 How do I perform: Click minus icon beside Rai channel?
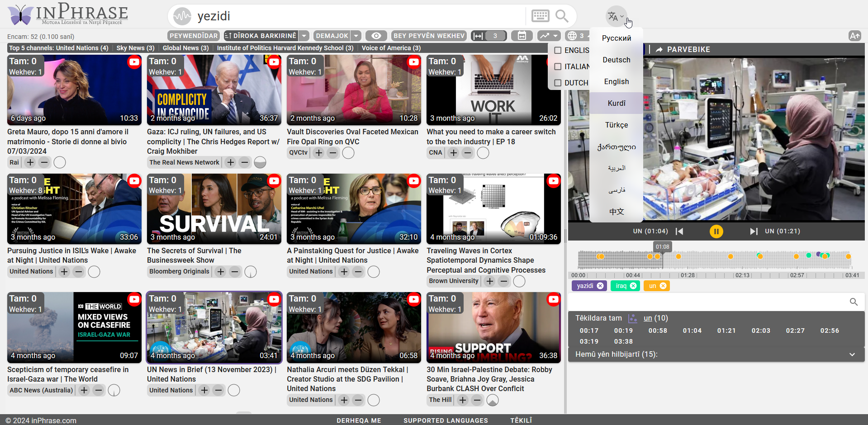tap(44, 162)
